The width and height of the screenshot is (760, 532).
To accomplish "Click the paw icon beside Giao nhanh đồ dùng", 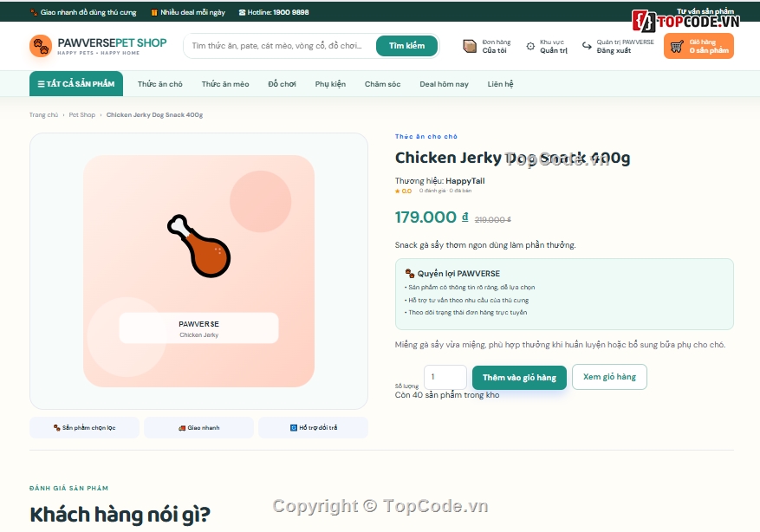I will coord(34,12).
